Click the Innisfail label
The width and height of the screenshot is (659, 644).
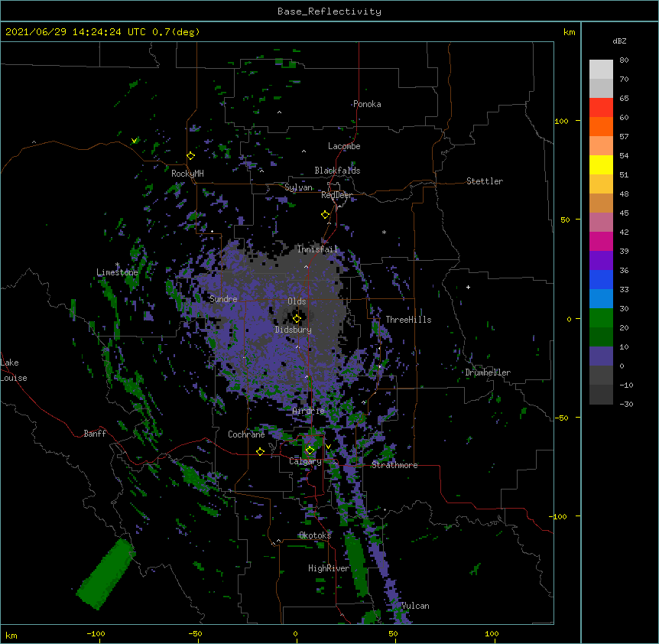coord(317,249)
